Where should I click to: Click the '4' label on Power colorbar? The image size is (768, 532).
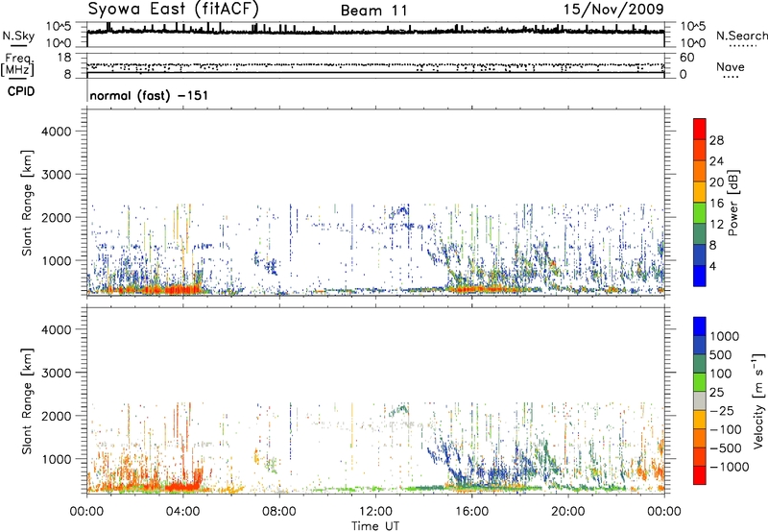coord(712,266)
